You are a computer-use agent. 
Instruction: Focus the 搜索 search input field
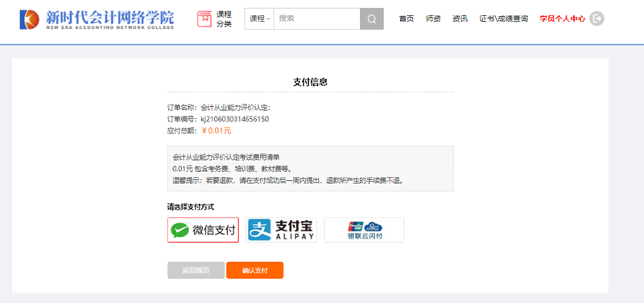click(316, 18)
